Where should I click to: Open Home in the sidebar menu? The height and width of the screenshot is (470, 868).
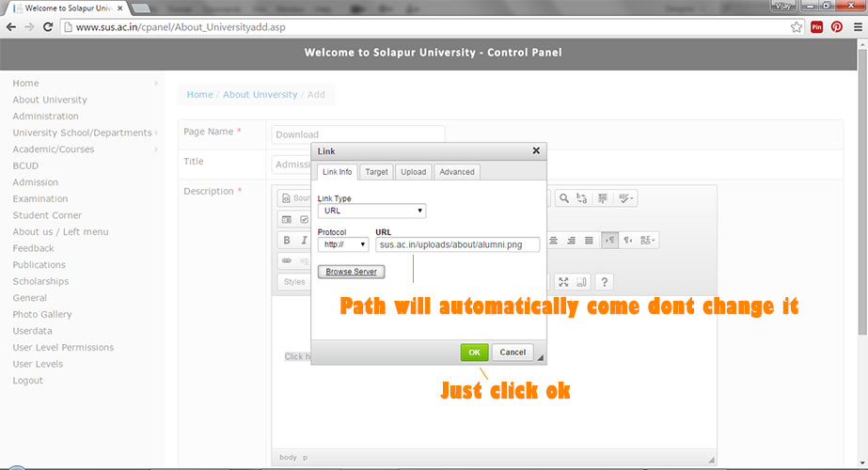coord(26,83)
